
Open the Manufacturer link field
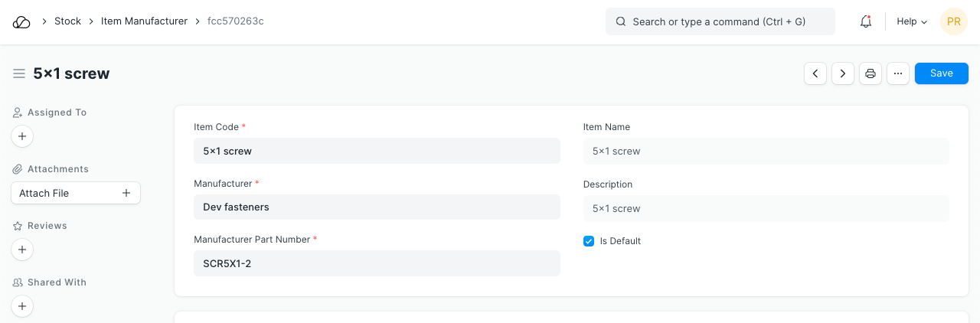pos(377,207)
